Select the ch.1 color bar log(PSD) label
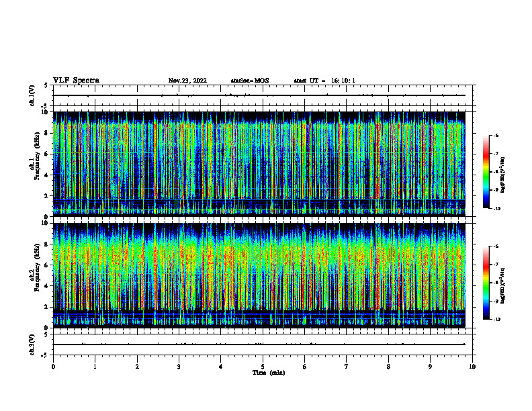This screenshot has height=411, width=532. [x=503, y=175]
